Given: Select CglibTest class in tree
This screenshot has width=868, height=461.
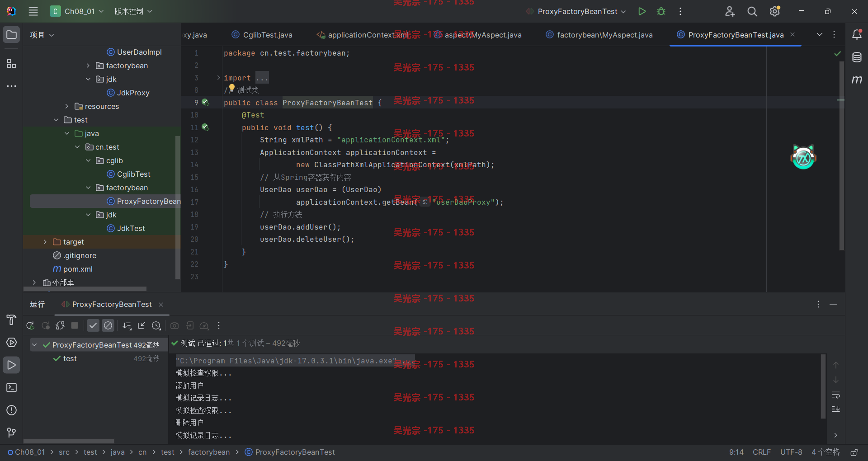Looking at the screenshot, I should click(x=129, y=174).
